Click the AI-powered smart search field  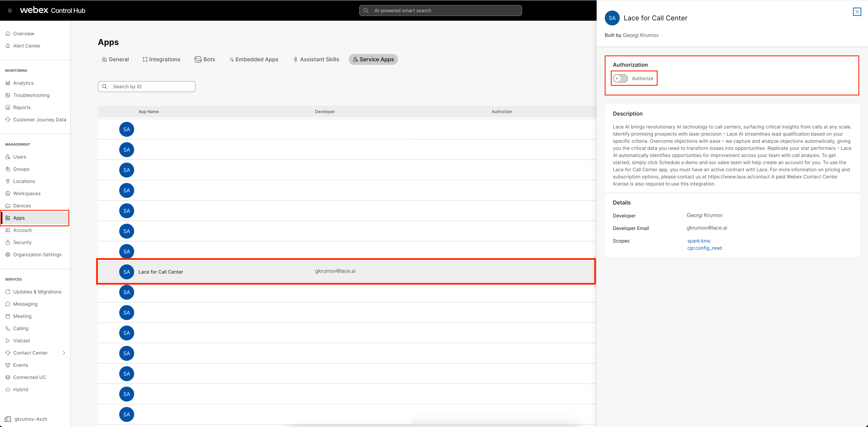(x=440, y=11)
